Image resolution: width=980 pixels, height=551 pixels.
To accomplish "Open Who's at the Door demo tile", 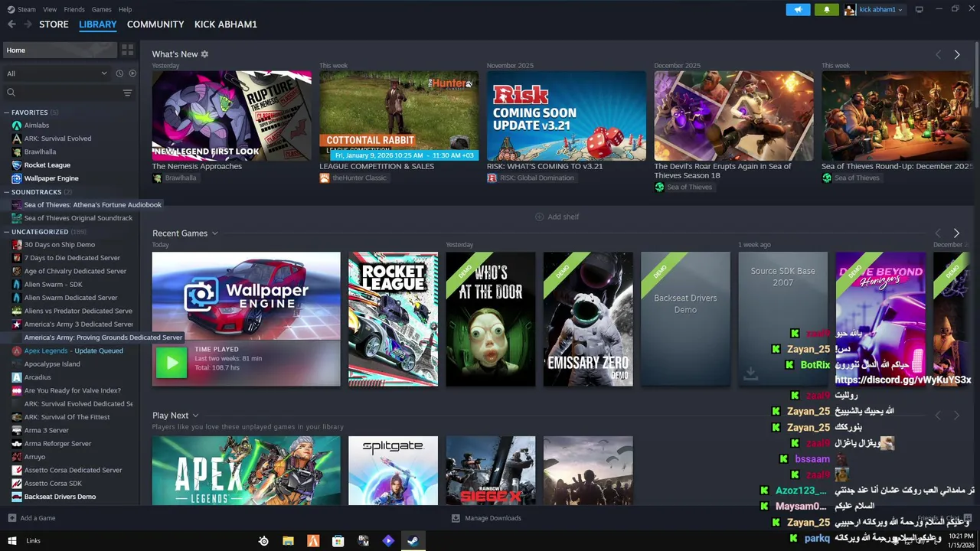I will (491, 319).
